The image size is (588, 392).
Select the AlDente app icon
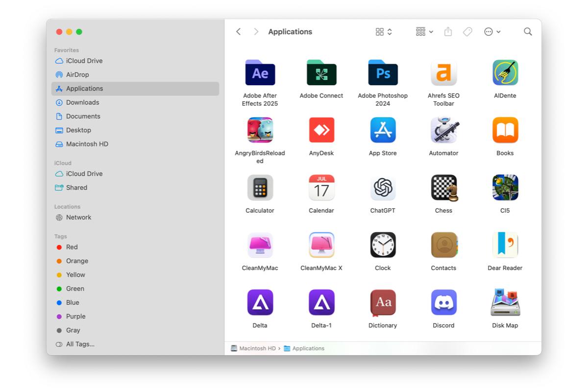(x=505, y=73)
